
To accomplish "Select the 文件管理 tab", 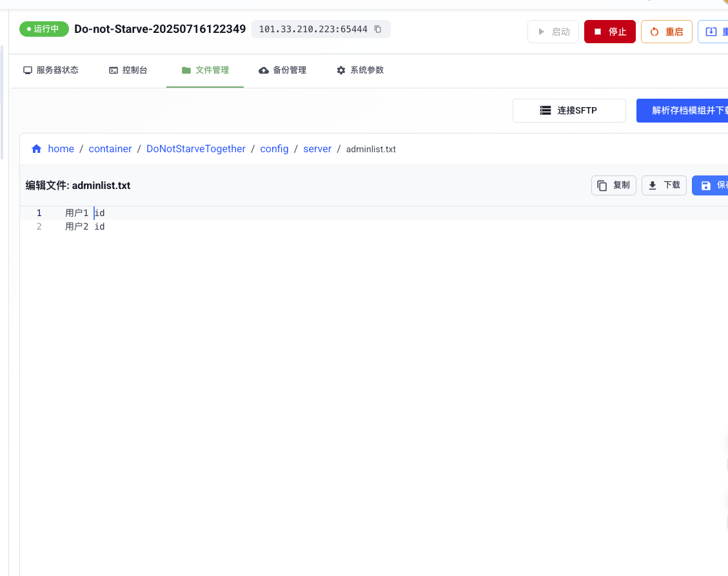I will click(x=205, y=70).
